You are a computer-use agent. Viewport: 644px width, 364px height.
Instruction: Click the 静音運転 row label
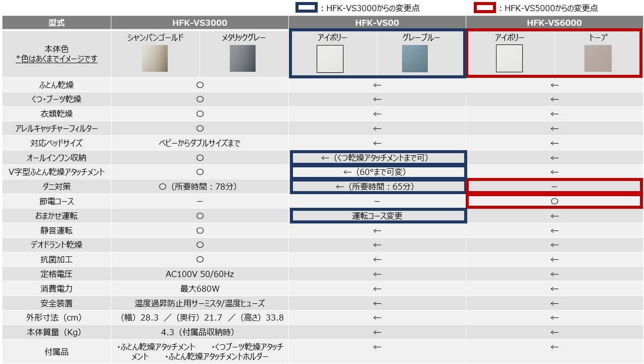click(57, 231)
